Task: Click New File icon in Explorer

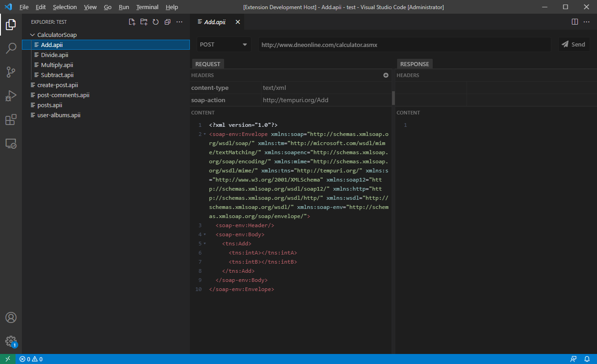Action: (132, 22)
